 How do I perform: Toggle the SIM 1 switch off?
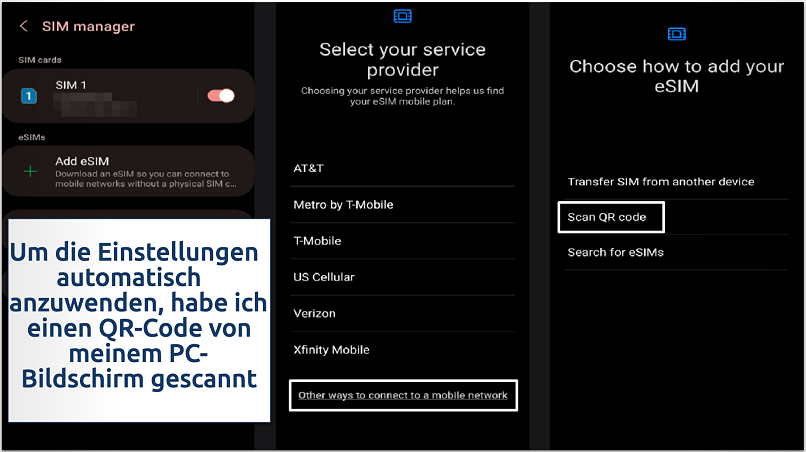click(221, 96)
